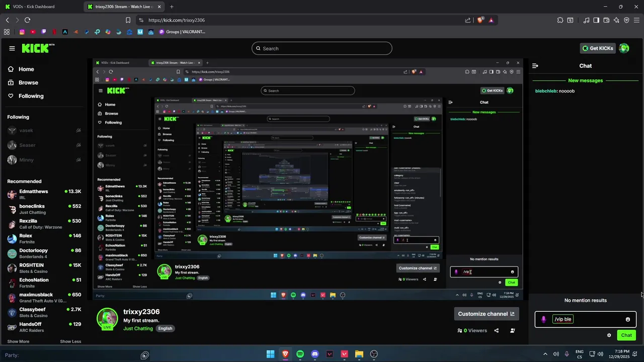Click blebchleb username in chat
Screen dimensions: 644x362
[546, 91]
